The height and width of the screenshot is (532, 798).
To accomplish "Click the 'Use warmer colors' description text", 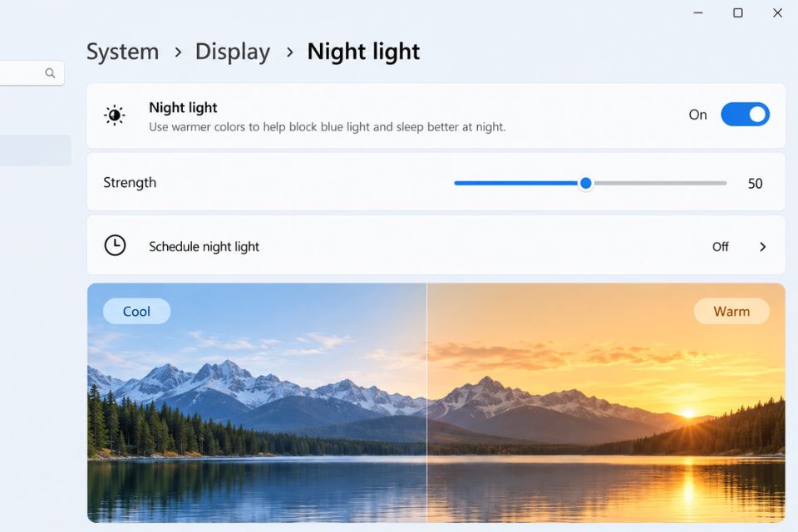I will [x=328, y=126].
